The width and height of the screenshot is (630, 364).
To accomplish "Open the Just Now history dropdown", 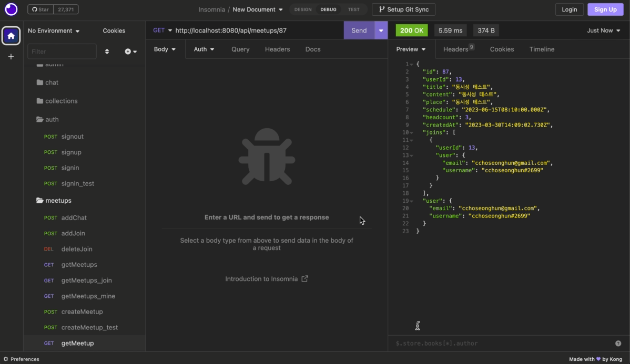I will point(604,30).
